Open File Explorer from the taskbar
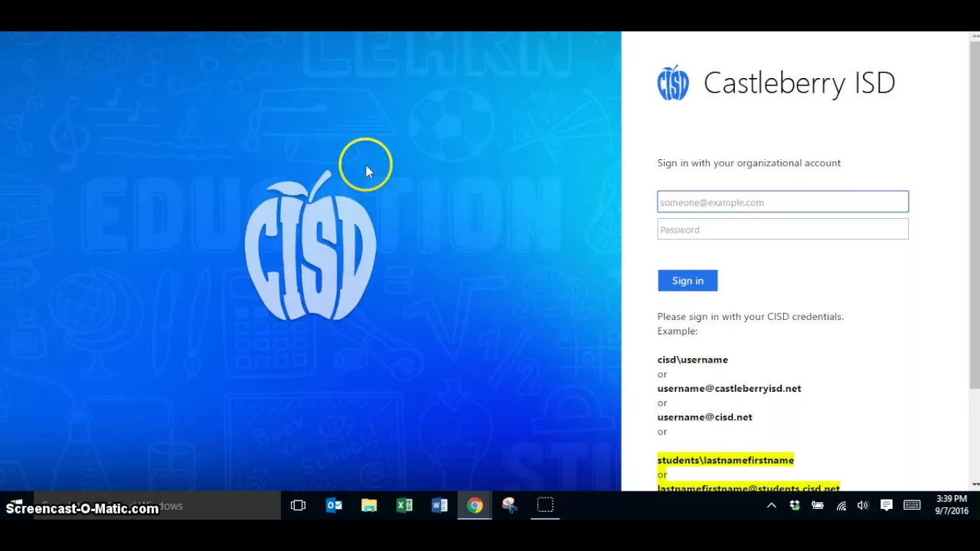This screenshot has width=980, height=551. [369, 506]
